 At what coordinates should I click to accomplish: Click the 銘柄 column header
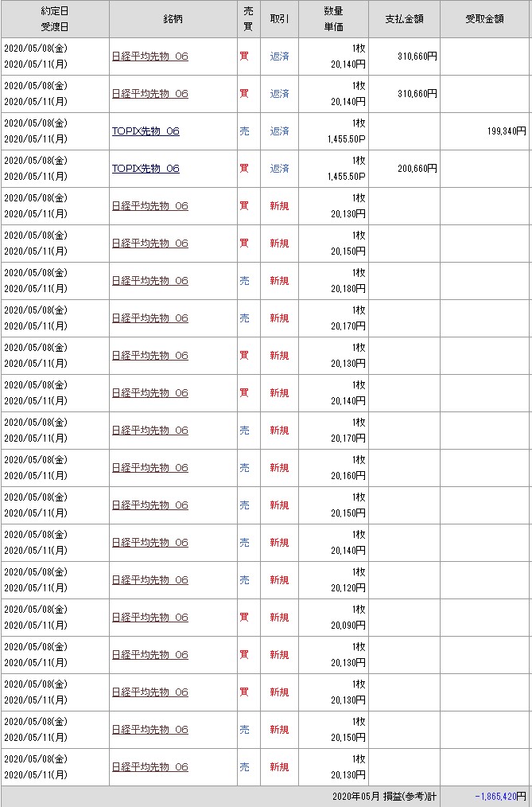point(173,19)
